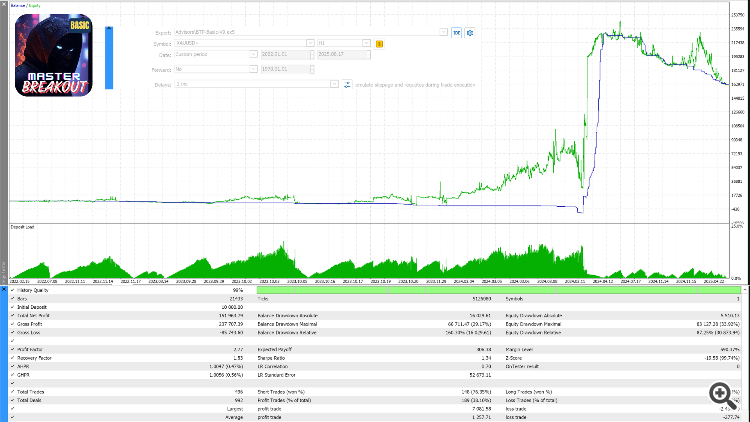Image resolution: width=750 pixels, height=422 pixels.
Task: Open the expert properties icon beside Expert field
Action: click(457, 32)
